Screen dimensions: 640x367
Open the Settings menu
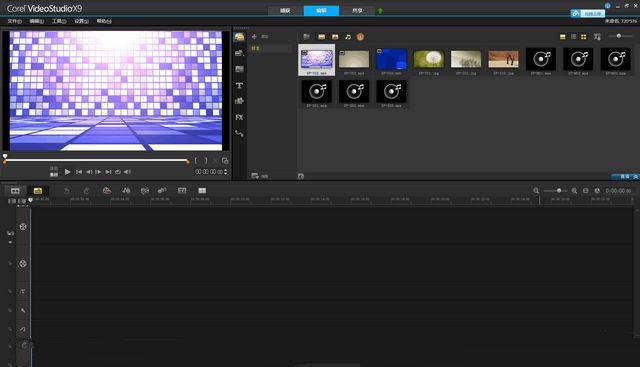81,21
